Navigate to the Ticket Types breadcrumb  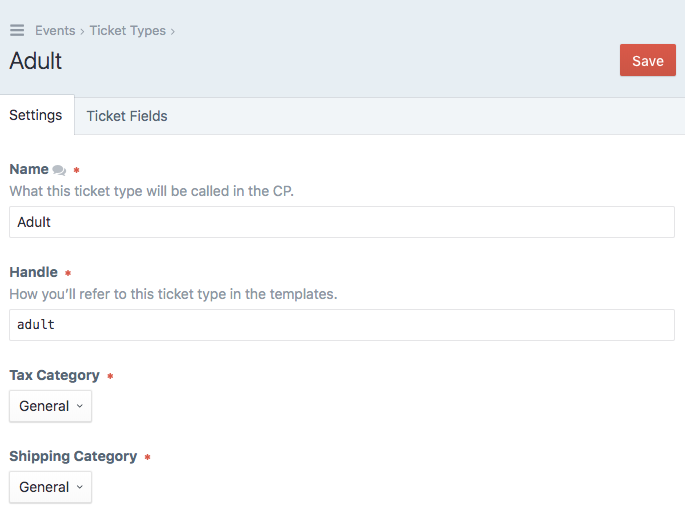pyautogui.click(x=128, y=31)
